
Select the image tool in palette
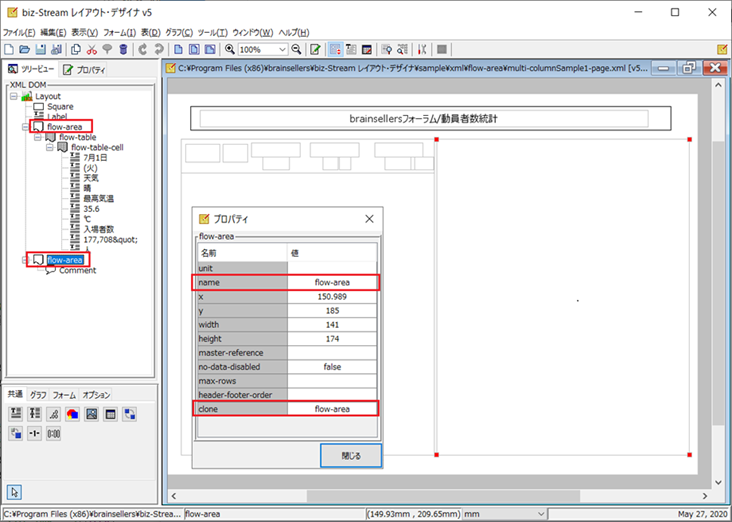coord(92,414)
